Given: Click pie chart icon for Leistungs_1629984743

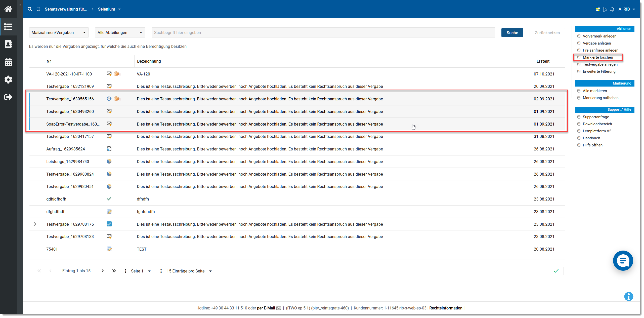Looking at the screenshot, I should pos(109,161).
